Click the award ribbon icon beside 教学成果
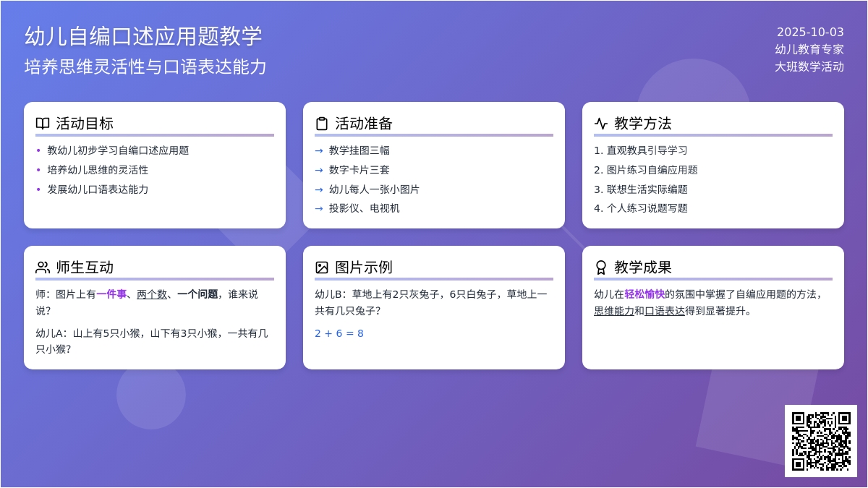 [x=601, y=267]
